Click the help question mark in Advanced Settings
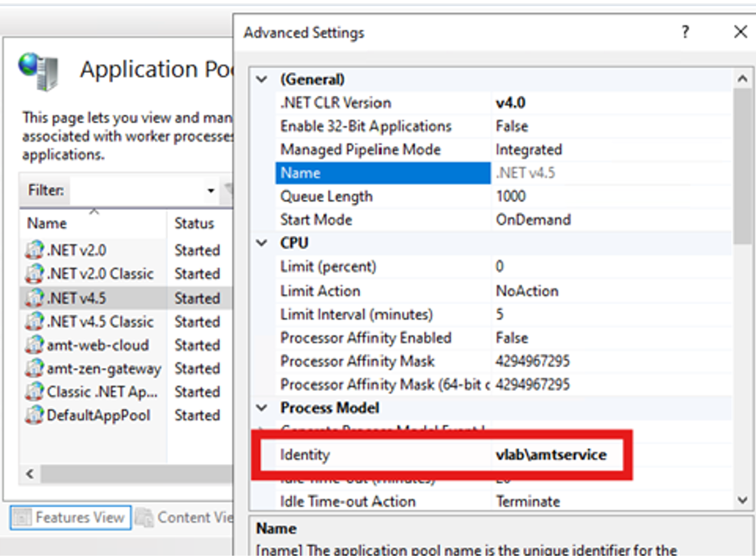This screenshot has width=756, height=559. click(x=685, y=32)
